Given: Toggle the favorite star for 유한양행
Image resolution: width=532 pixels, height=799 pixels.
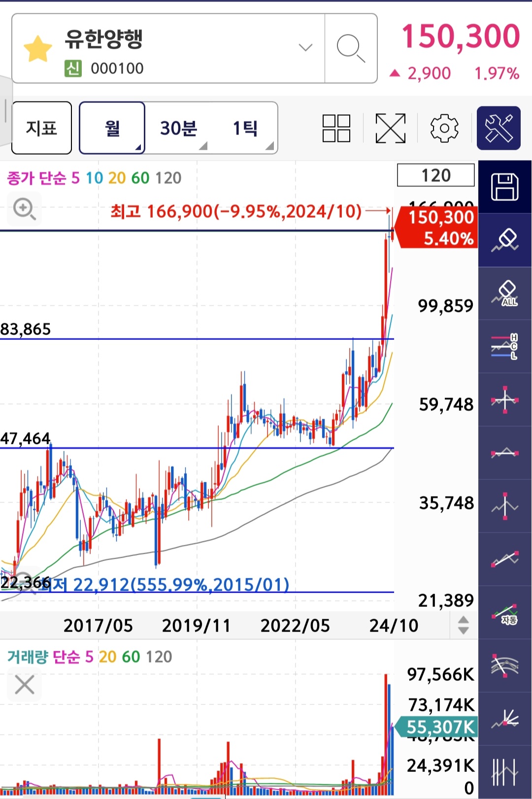Looking at the screenshot, I should click(x=38, y=48).
